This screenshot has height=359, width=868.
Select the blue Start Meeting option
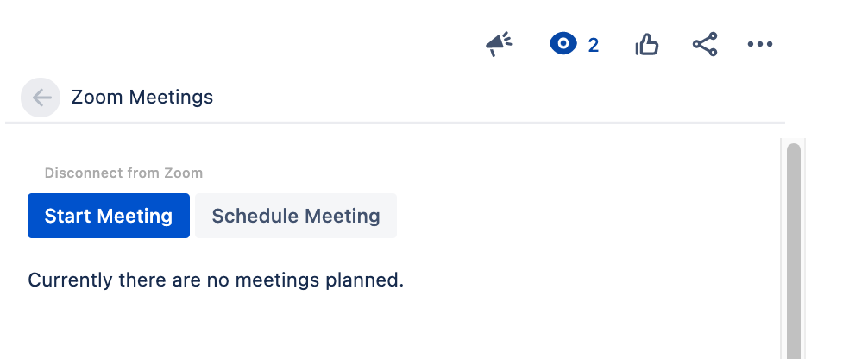point(109,216)
